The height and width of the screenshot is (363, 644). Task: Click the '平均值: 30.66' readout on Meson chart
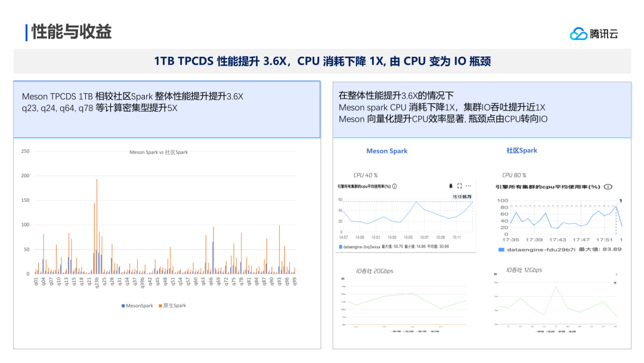(438, 247)
